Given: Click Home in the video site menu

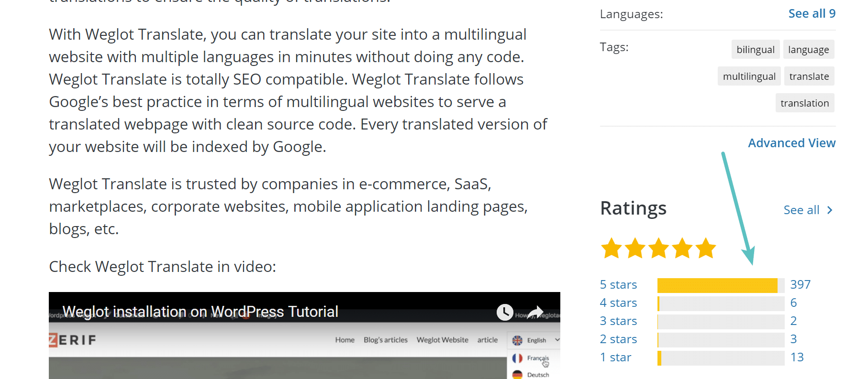Looking at the screenshot, I should point(345,340).
